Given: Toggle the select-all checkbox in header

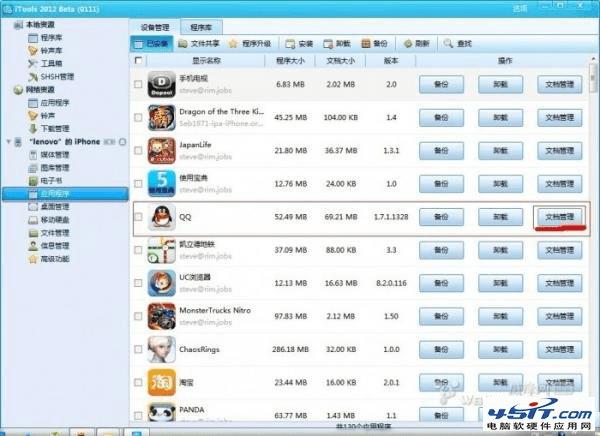Looking at the screenshot, I should pos(139,60).
